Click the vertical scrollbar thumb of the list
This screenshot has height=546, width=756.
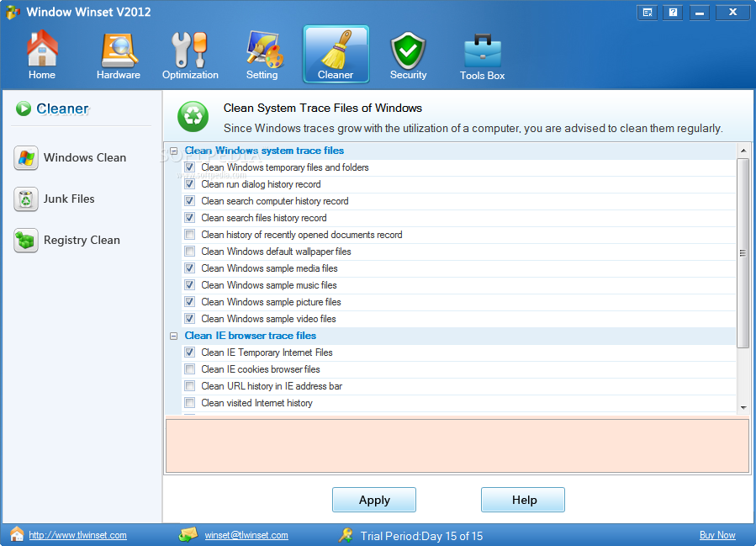743,252
